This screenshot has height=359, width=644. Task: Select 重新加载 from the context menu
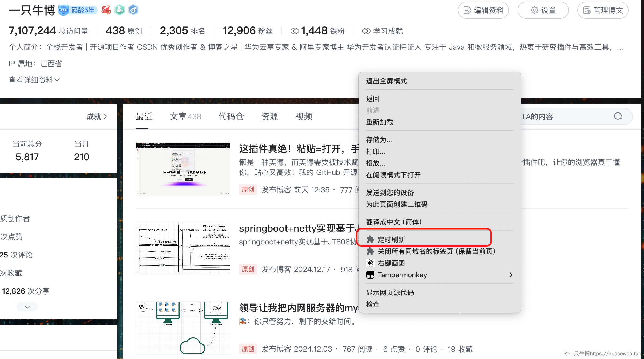click(x=379, y=122)
